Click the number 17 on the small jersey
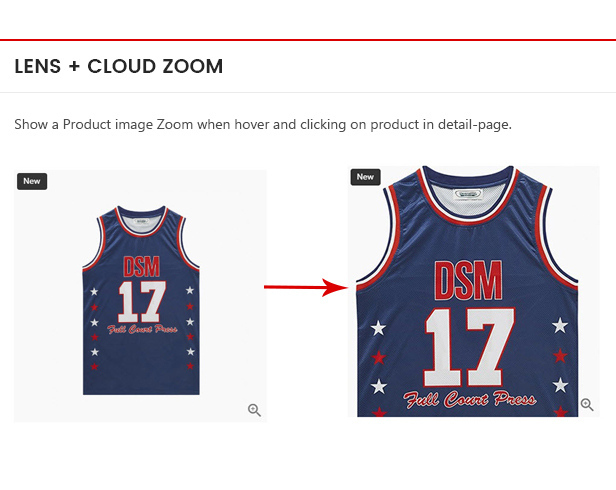 [x=142, y=302]
